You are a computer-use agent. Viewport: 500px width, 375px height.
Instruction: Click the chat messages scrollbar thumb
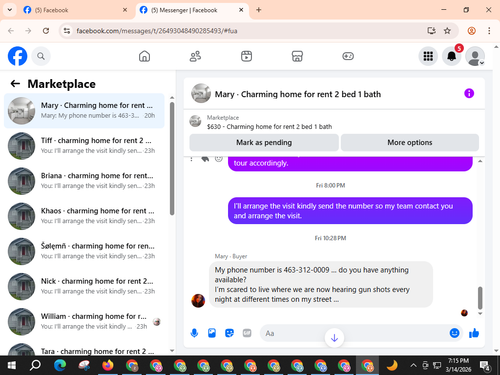point(480,298)
